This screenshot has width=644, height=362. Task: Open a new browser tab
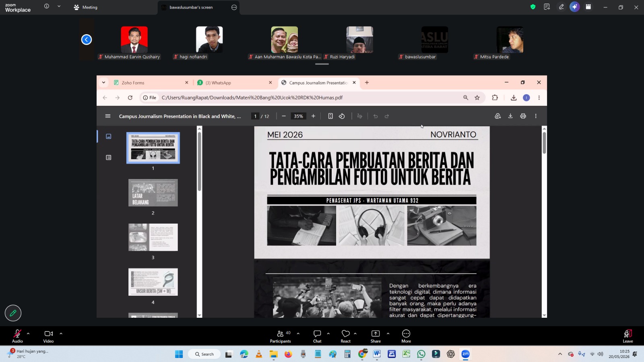[367, 82]
